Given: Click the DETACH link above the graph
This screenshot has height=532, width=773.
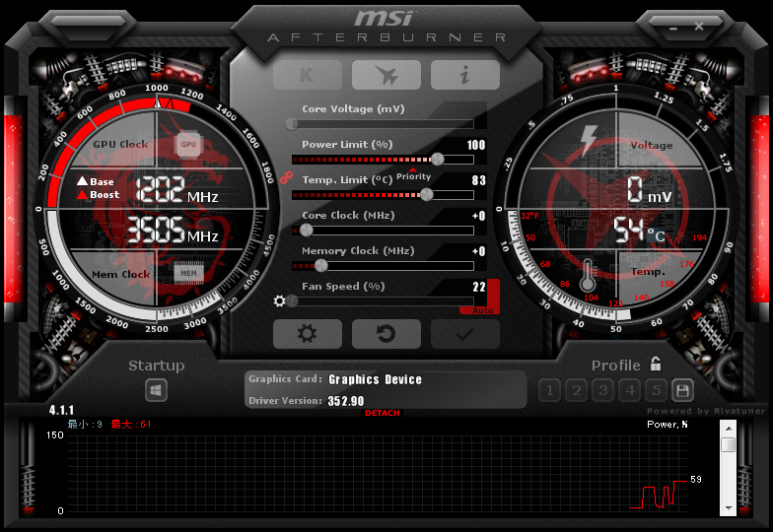Looking at the screenshot, I should (x=383, y=413).
